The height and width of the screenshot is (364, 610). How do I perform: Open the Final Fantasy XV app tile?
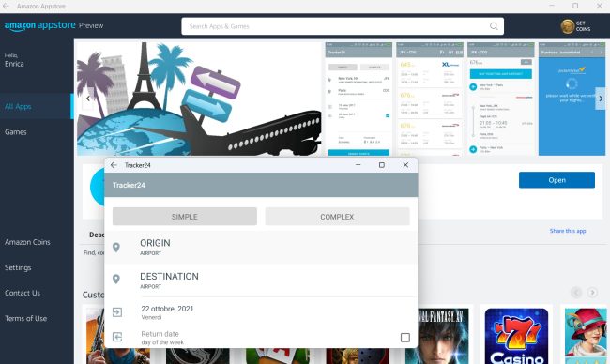click(443, 336)
